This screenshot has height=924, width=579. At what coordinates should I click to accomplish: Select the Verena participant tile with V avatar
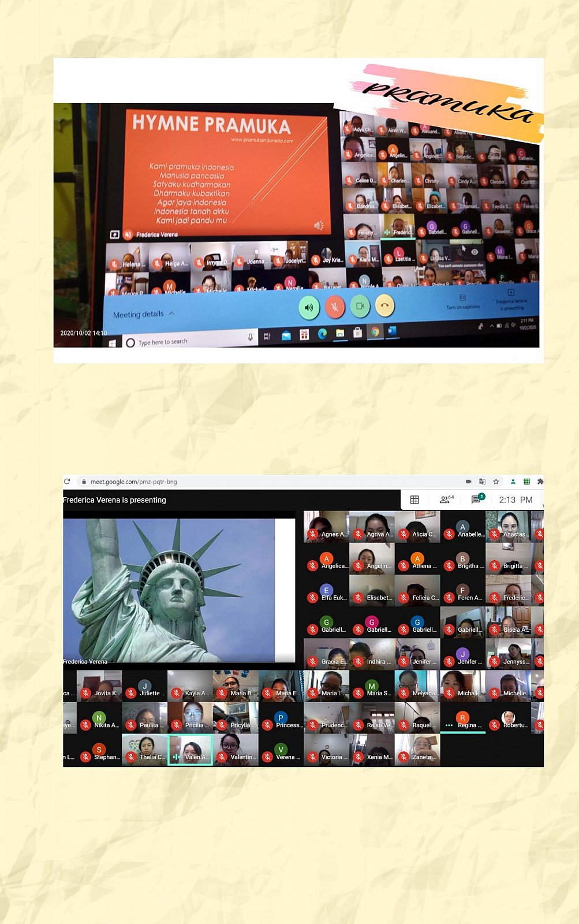[x=281, y=750]
